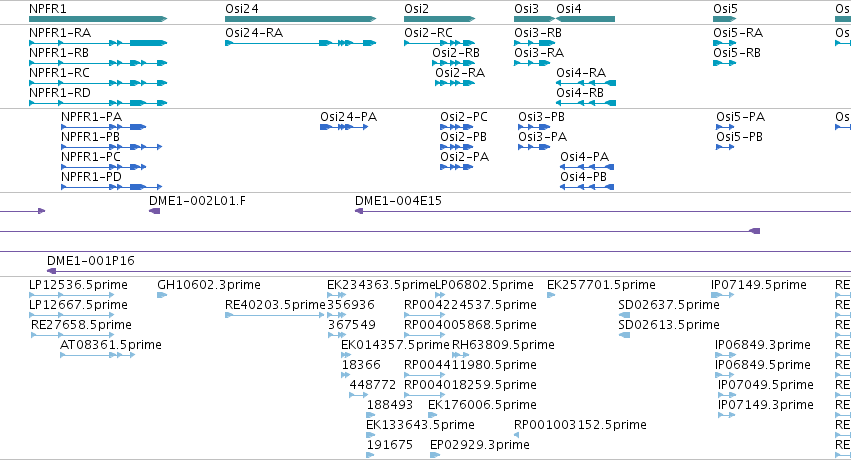Open EST EK257701.5prime
This screenshot has width=851, height=460.
tap(601, 285)
